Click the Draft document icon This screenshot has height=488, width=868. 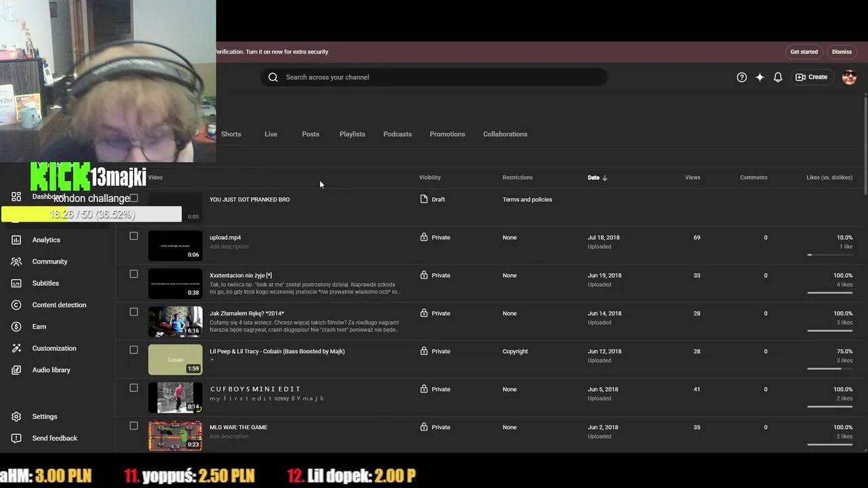click(x=424, y=199)
